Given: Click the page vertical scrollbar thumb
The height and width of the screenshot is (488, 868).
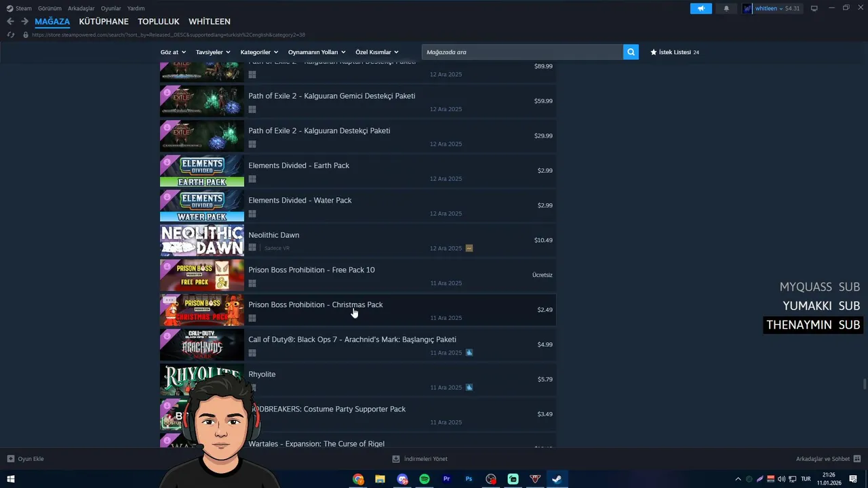Looking at the screenshot, I should pyautogui.click(x=864, y=384).
